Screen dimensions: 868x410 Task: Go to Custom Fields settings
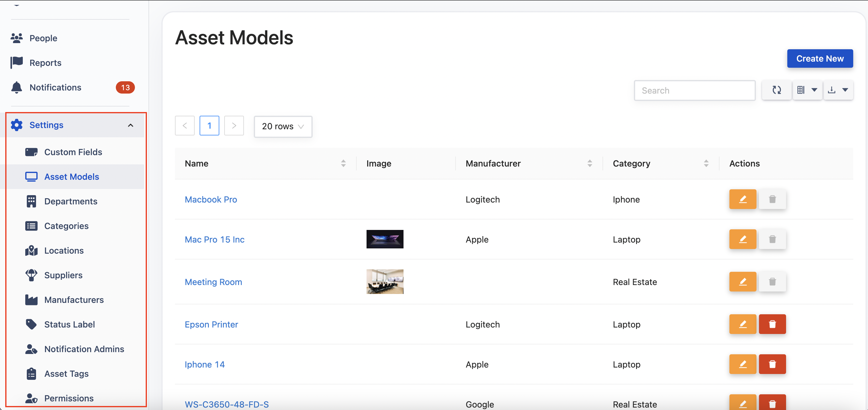click(73, 152)
